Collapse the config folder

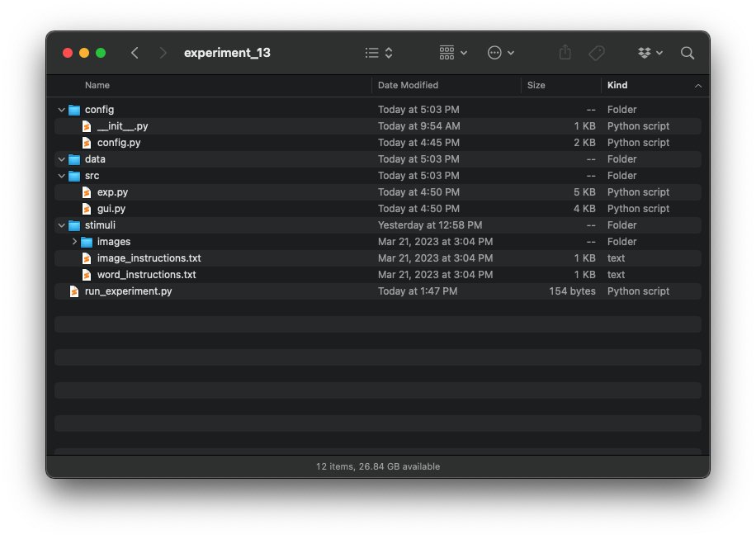[62, 110]
